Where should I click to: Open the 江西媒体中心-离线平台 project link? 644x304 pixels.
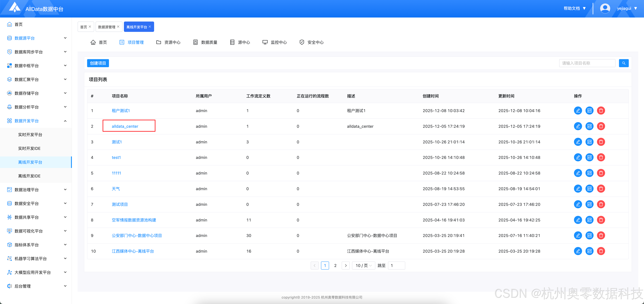133,251
